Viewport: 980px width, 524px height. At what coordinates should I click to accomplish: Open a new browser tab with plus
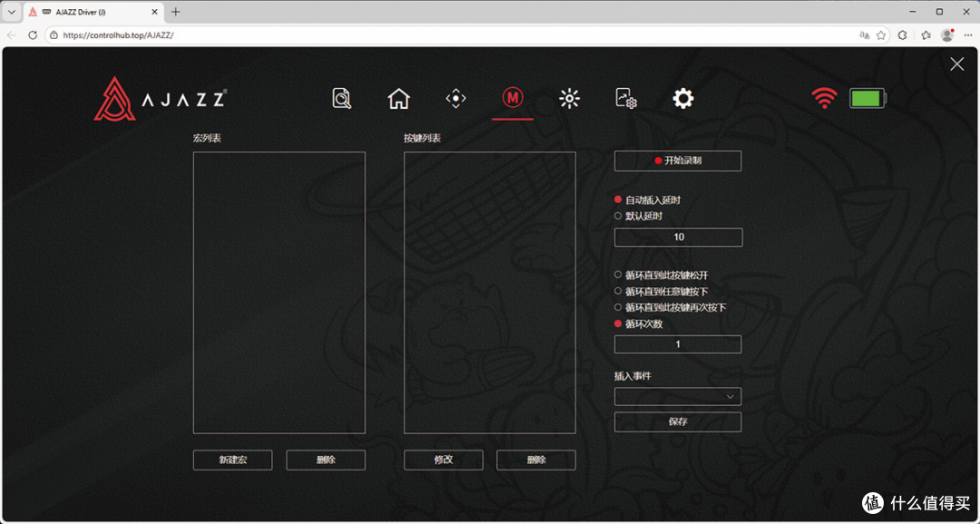pyautogui.click(x=176, y=12)
